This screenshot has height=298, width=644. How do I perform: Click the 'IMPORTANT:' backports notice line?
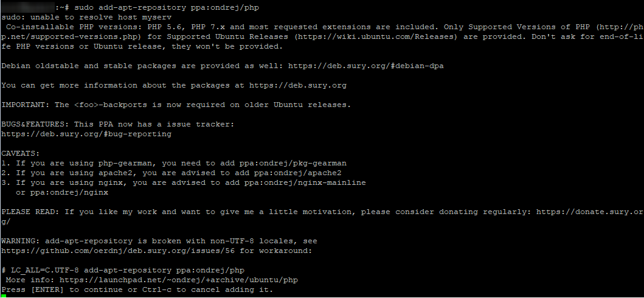pyautogui.click(x=176, y=105)
